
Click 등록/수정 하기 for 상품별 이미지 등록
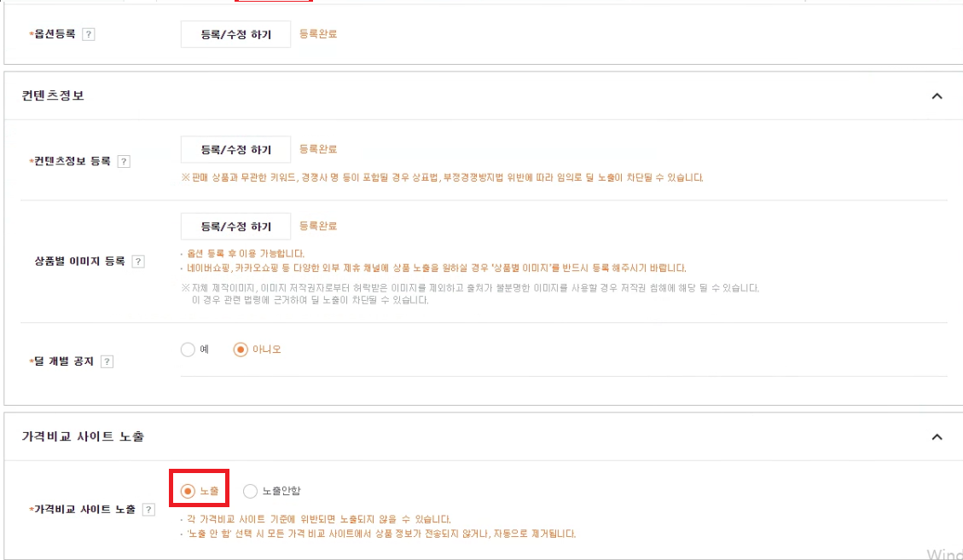pos(235,227)
